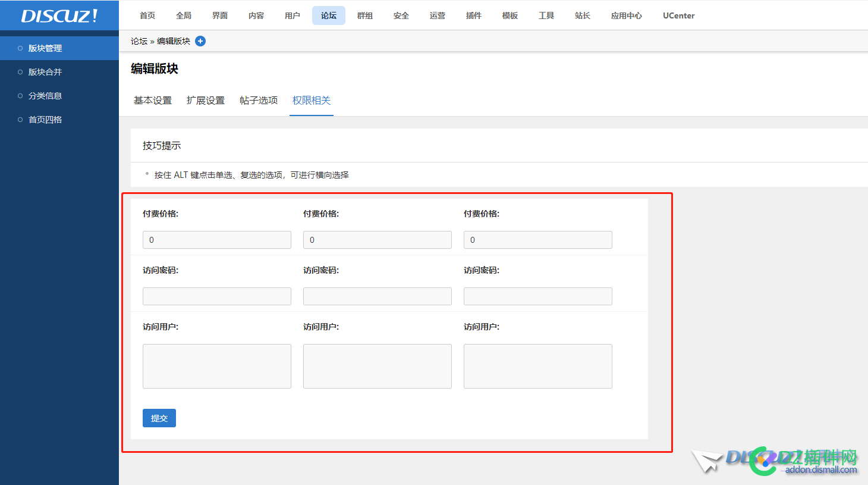Open the 群组 top menu
The height and width of the screenshot is (485, 868).
coord(365,15)
